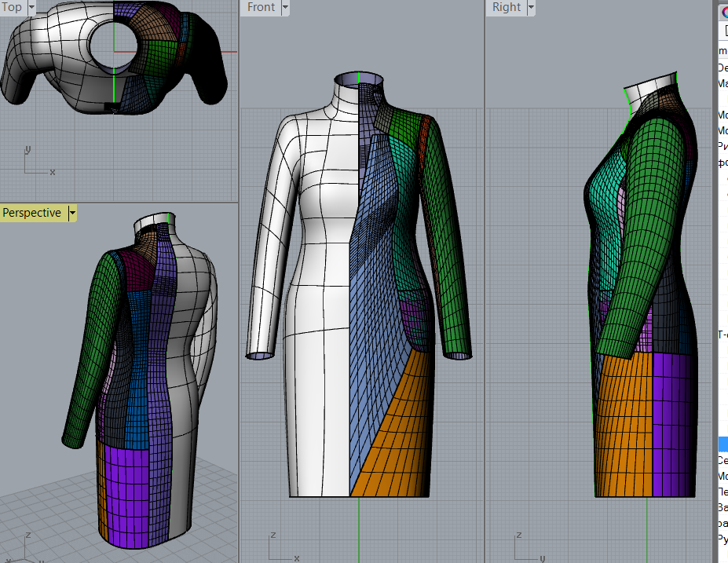The image size is (728, 563).
Task: Select the purple skirt panel in Right viewport
Action: click(x=672, y=424)
